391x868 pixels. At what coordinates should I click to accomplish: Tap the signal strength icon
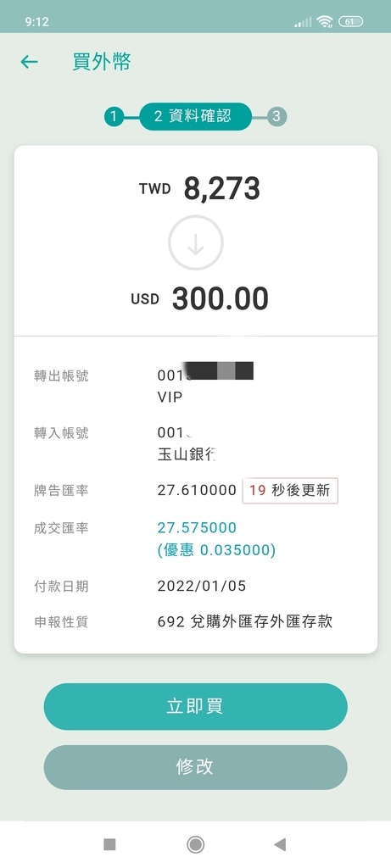click(x=303, y=21)
